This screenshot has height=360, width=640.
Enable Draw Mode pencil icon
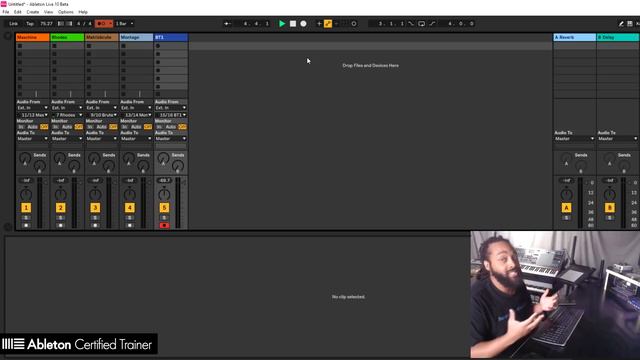[621, 24]
